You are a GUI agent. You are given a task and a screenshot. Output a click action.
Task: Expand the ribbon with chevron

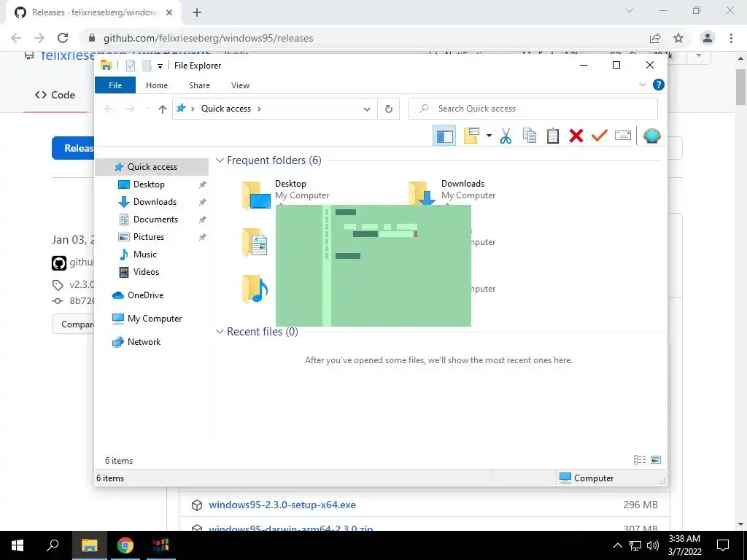pos(642,85)
